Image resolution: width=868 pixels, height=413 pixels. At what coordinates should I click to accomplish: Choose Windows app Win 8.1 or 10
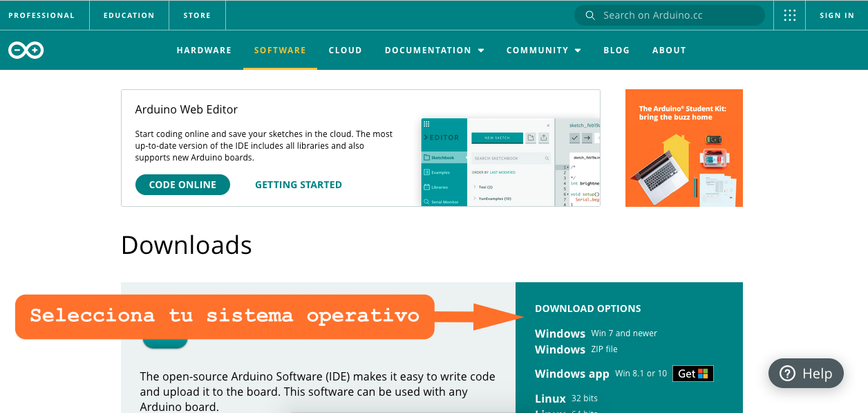(x=601, y=374)
